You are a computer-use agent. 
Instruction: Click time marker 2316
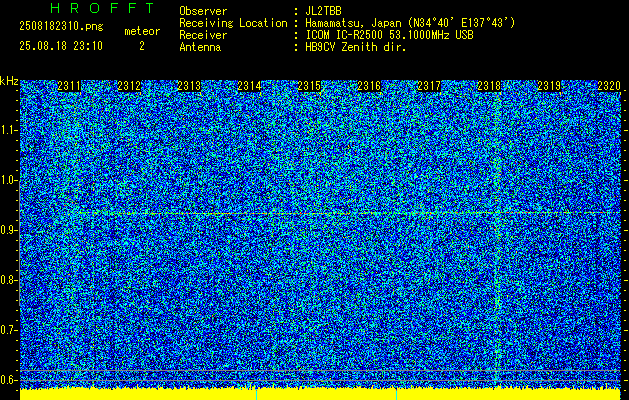369,86
